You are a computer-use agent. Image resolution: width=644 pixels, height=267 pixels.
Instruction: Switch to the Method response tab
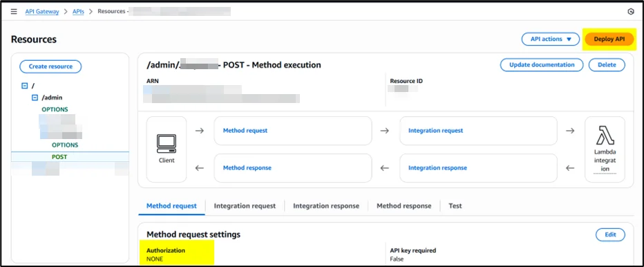[404, 205]
